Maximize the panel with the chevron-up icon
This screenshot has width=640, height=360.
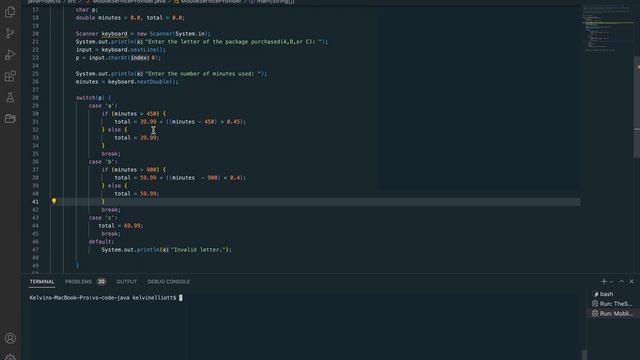[x=621, y=281]
